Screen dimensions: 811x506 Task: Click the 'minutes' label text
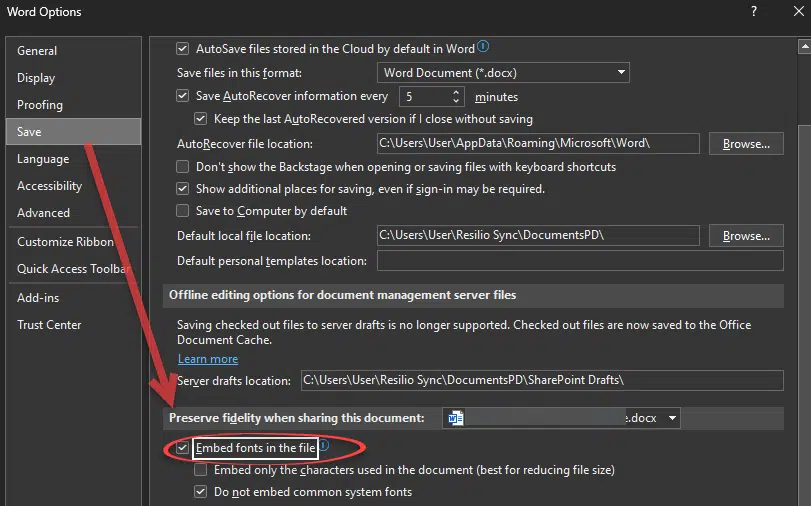pyautogui.click(x=496, y=97)
